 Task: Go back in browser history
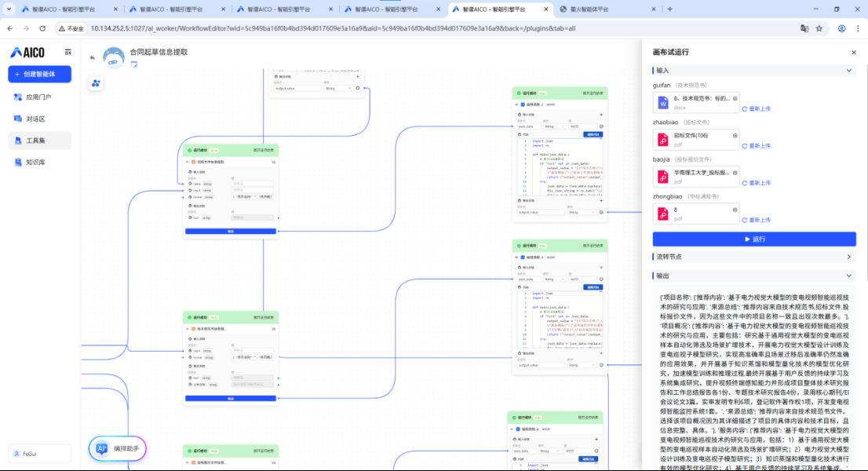tap(10, 28)
